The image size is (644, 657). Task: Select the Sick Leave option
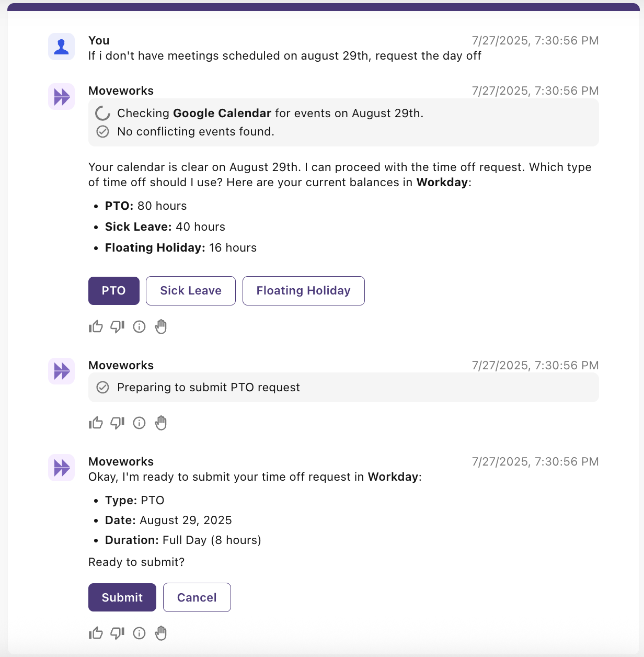pos(191,291)
